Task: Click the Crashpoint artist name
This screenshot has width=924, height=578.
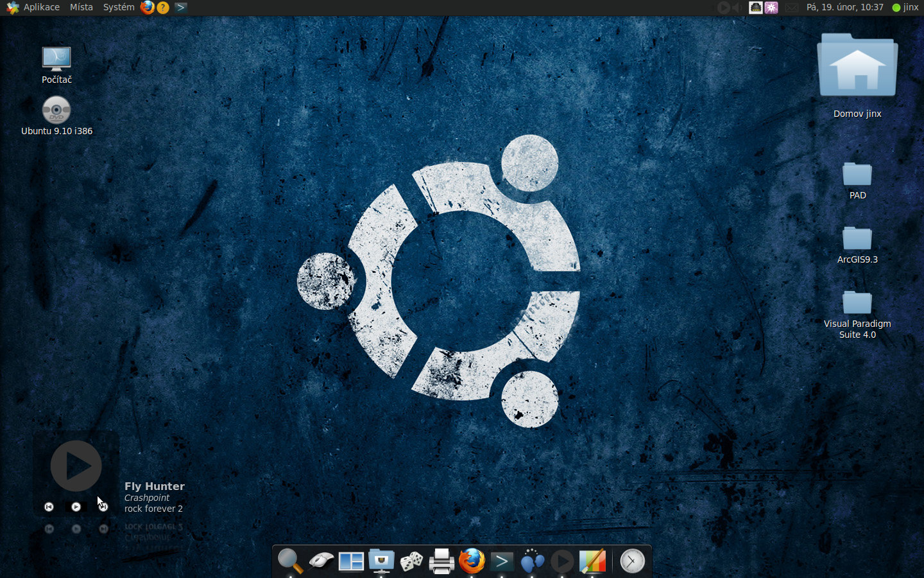Action: (x=147, y=498)
